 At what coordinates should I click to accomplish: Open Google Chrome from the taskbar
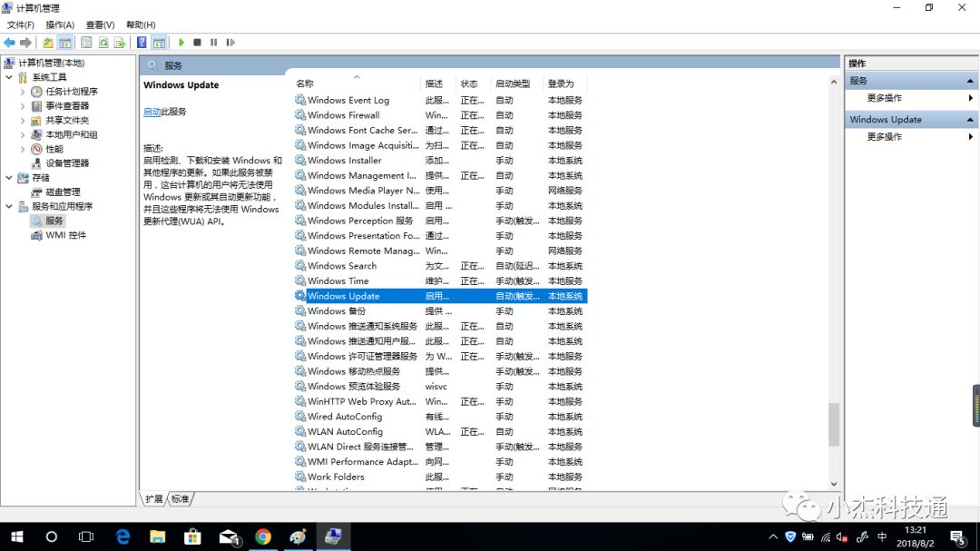pyautogui.click(x=263, y=536)
